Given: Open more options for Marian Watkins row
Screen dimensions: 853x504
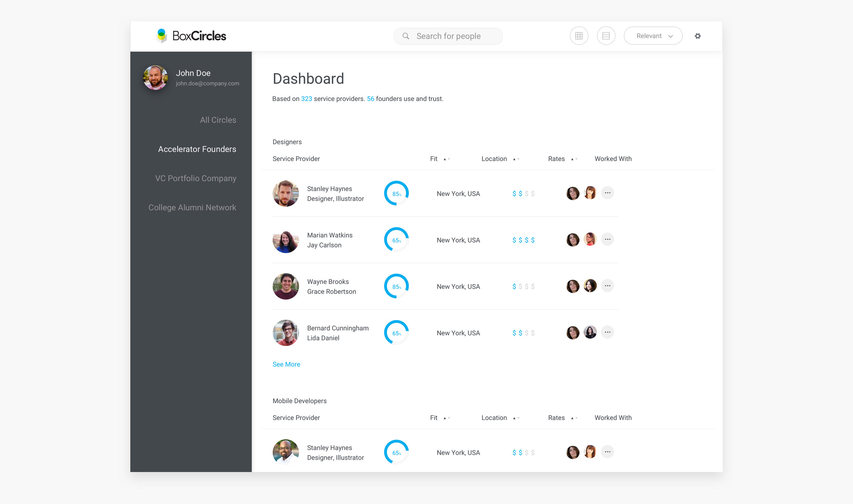Looking at the screenshot, I should coord(607,239).
